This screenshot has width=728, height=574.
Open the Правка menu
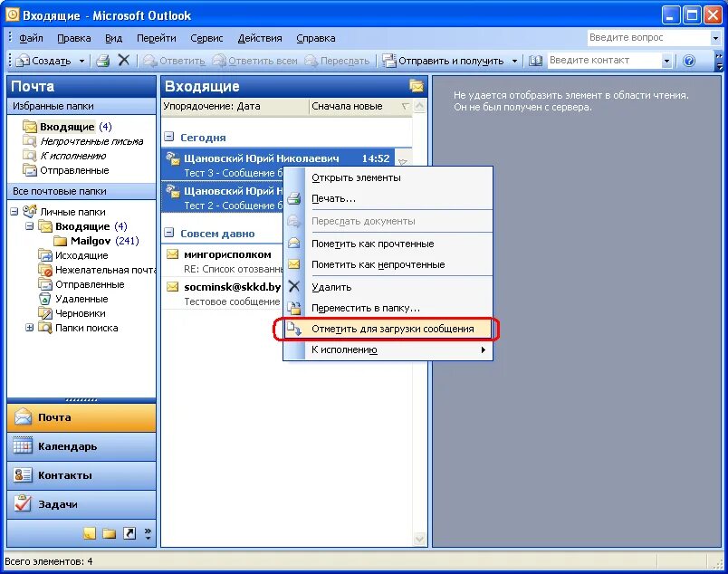click(x=74, y=38)
